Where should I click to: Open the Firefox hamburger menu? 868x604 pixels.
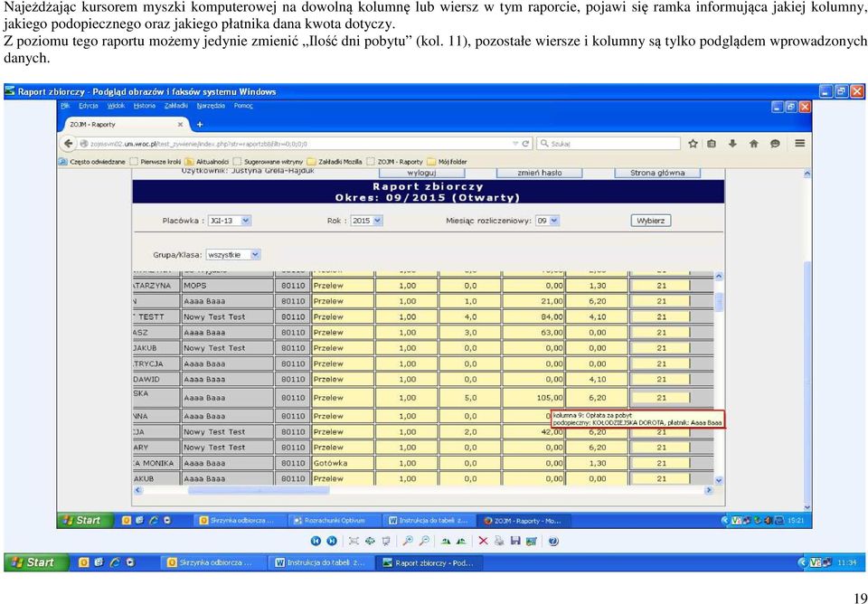[x=799, y=144]
